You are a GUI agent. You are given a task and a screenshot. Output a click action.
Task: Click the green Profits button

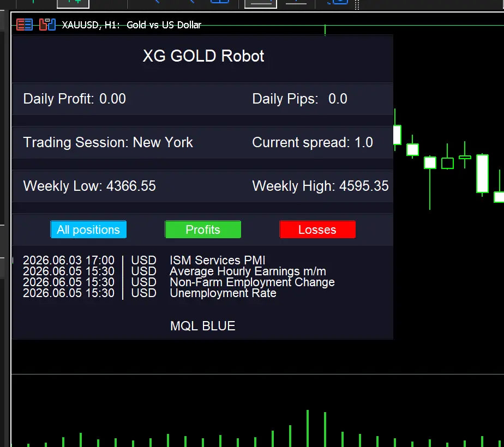coord(203,229)
